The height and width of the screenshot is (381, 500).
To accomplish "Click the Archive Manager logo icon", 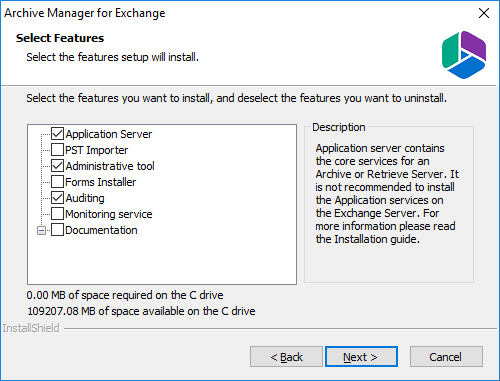I will (x=464, y=55).
